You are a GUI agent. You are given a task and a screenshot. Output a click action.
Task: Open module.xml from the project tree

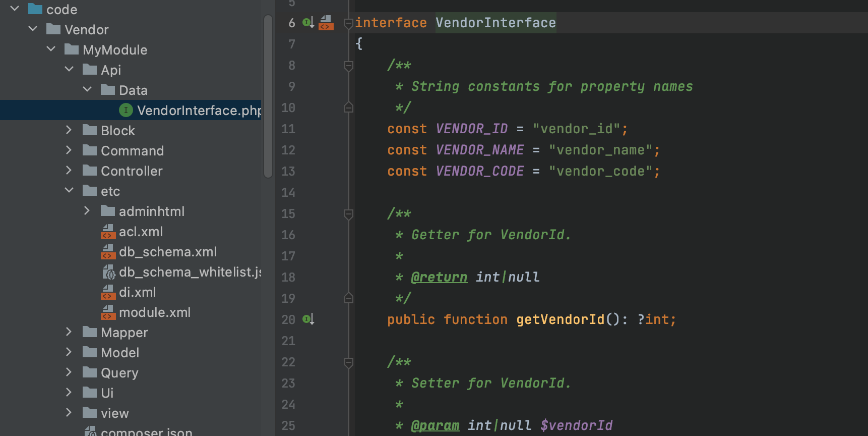[154, 312]
